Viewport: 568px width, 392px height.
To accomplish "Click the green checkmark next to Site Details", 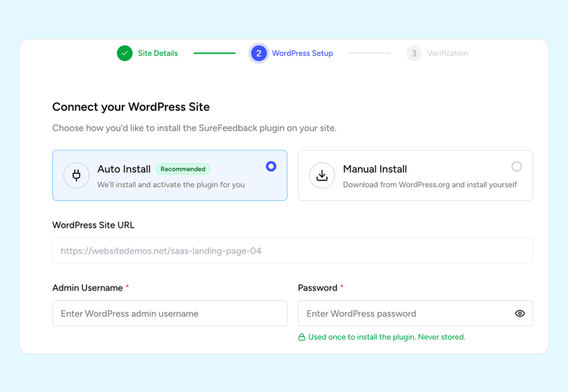I will pyautogui.click(x=124, y=53).
